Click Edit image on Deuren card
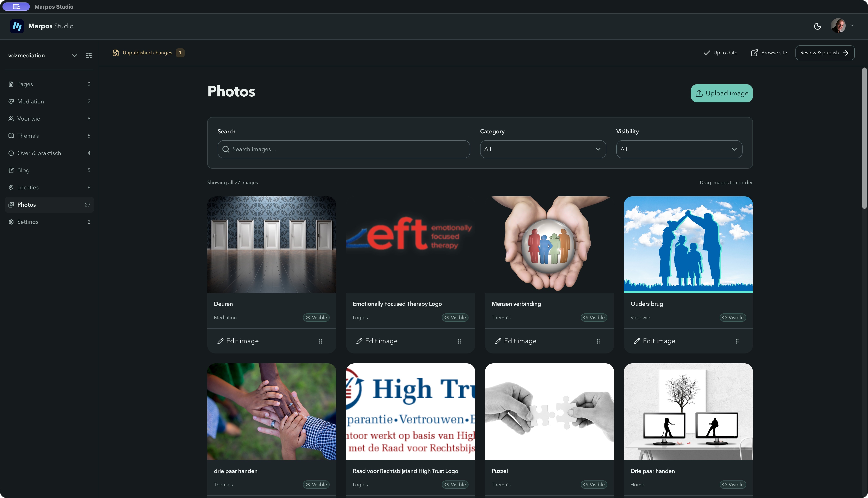 coord(238,341)
